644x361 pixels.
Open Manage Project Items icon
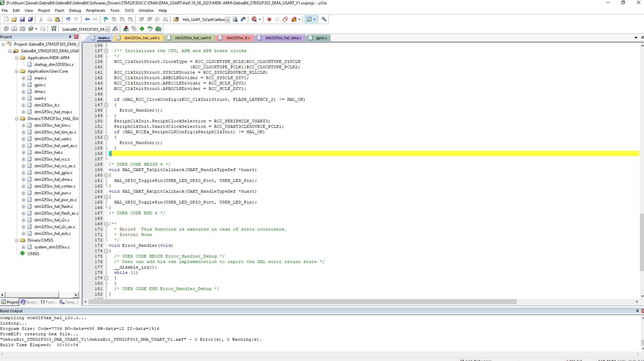(126, 29)
